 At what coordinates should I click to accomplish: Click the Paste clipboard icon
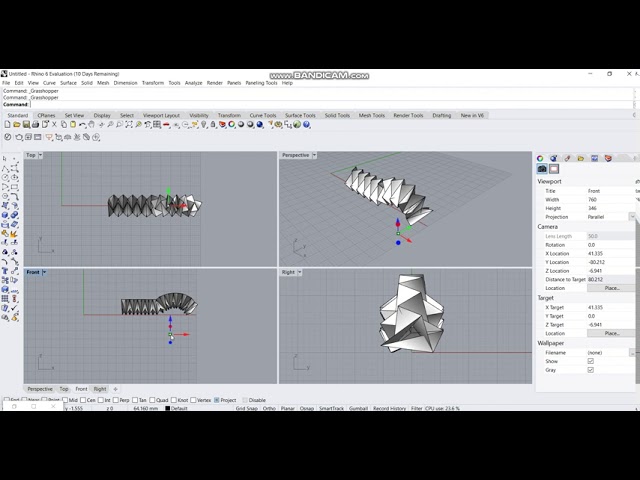(x=73, y=124)
